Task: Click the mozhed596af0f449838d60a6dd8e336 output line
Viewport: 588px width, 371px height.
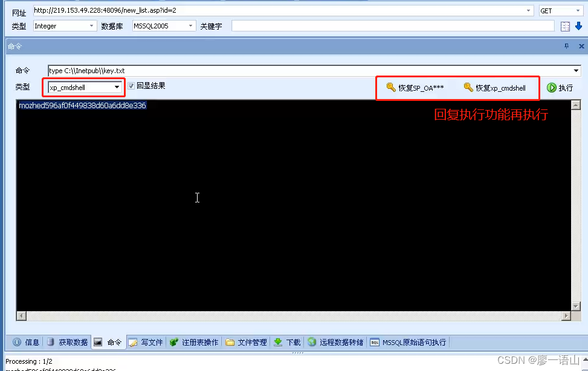Action: (x=83, y=105)
